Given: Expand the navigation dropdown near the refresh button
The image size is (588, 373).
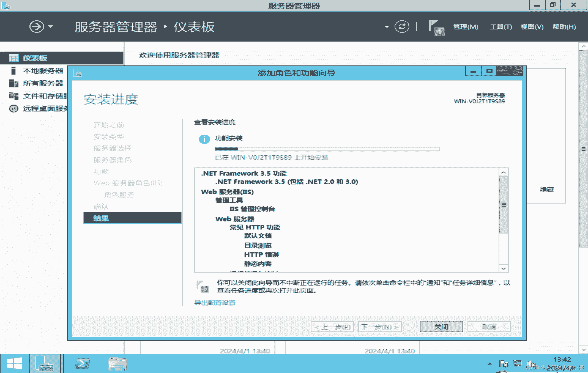Looking at the screenshot, I should coord(387,27).
